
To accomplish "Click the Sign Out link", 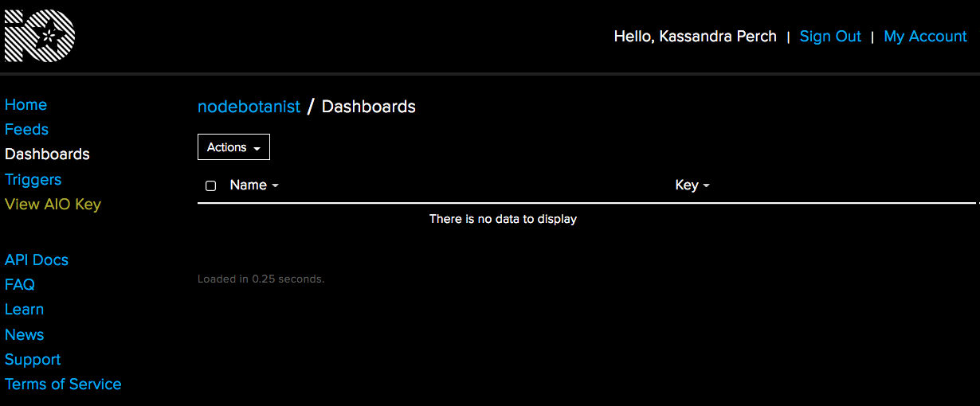I will pyautogui.click(x=830, y=37).
